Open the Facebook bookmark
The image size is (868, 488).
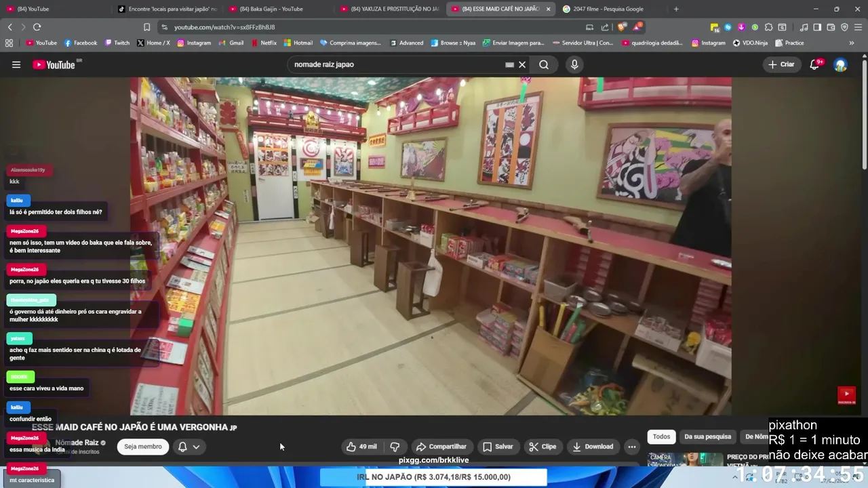point(81,43)
